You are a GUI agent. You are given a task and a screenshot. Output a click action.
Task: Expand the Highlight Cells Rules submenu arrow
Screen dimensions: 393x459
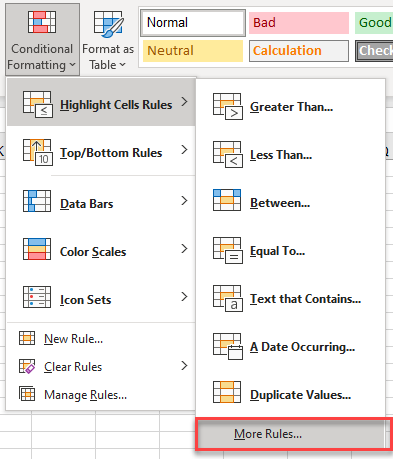click(x=184, y=101)
